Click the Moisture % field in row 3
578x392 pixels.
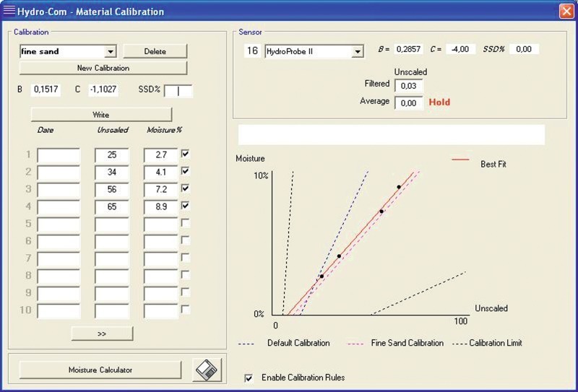(160, 190)
